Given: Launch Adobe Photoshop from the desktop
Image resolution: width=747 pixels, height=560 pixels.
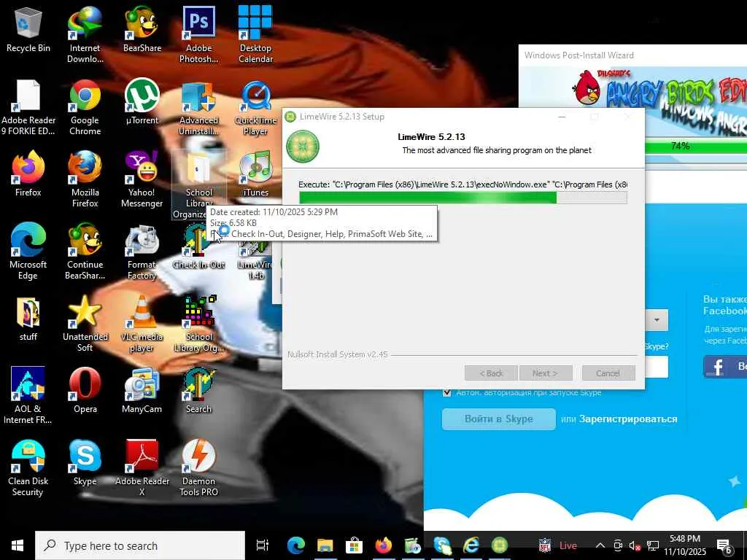Looking at the screenshot, I should (198, 34).
